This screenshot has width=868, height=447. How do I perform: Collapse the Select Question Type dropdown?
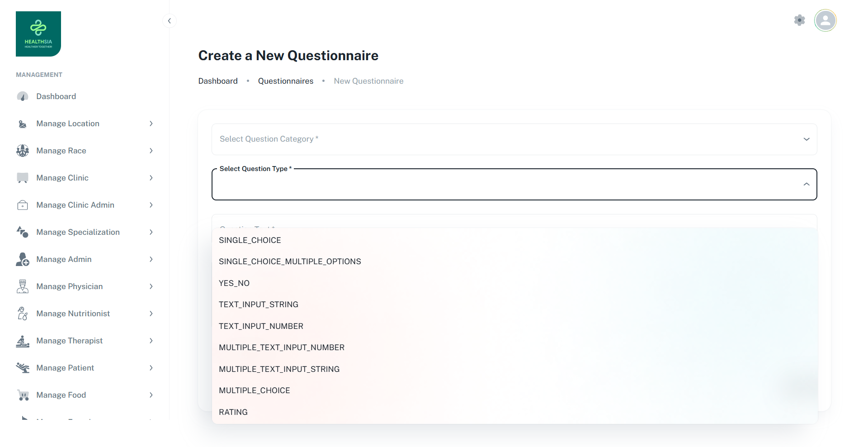click(806, 184)
